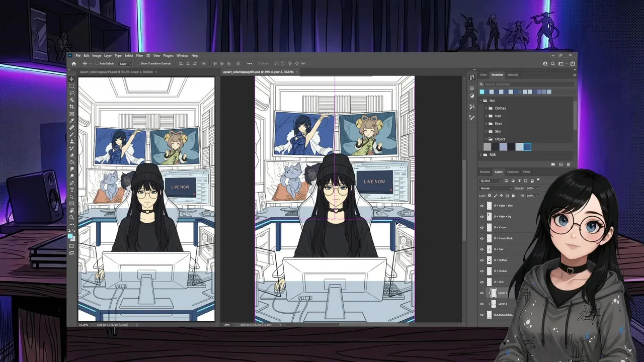Switch to the Channels tab
Screen dimensions: 644x362
click(513, 171)
